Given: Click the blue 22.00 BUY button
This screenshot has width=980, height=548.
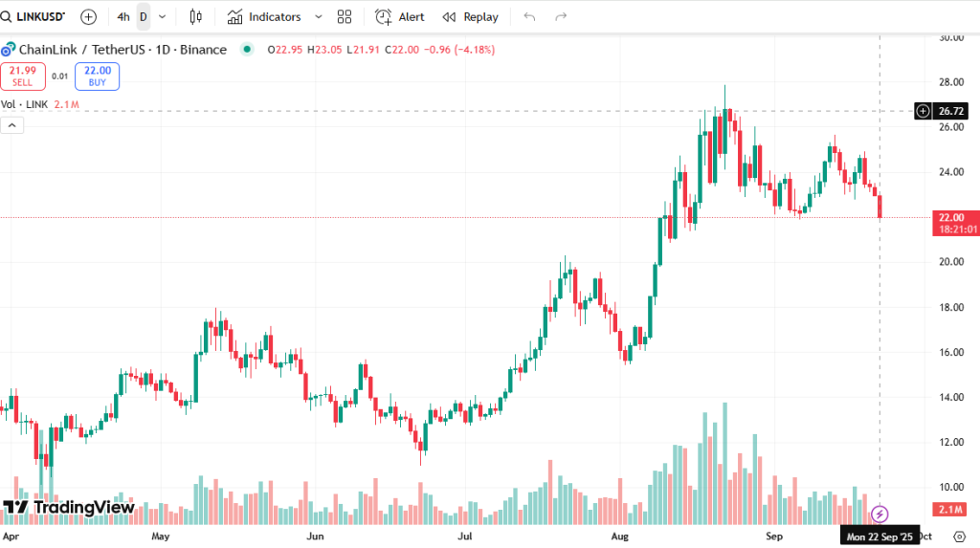Looking at the screenshot, I should tap(97, 76).
